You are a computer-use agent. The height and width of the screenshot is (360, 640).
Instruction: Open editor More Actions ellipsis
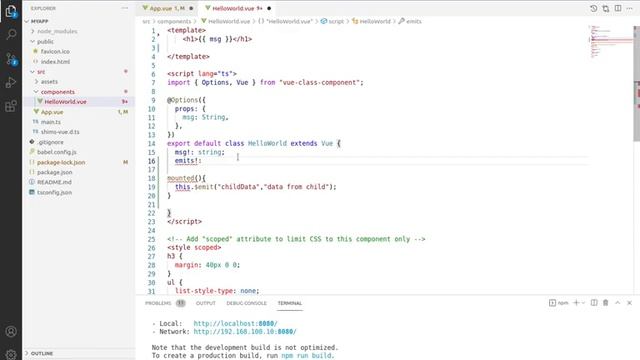630,8
